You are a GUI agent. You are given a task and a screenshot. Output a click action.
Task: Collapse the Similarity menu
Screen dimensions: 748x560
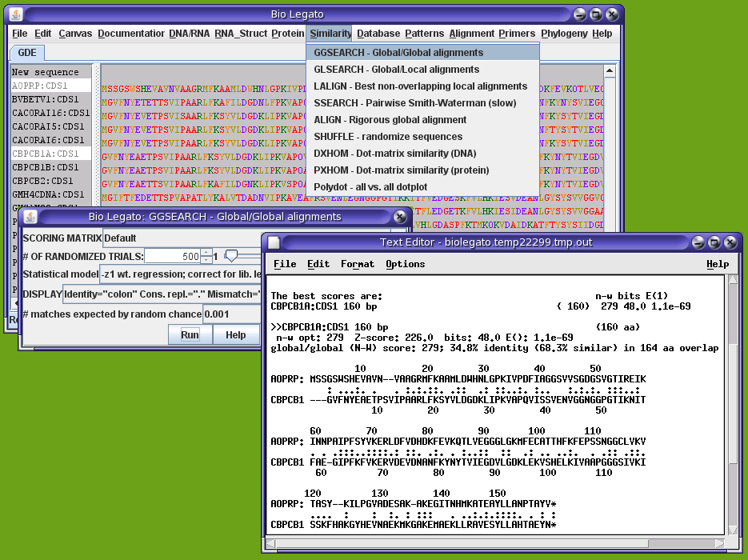(x=330, y=34)
